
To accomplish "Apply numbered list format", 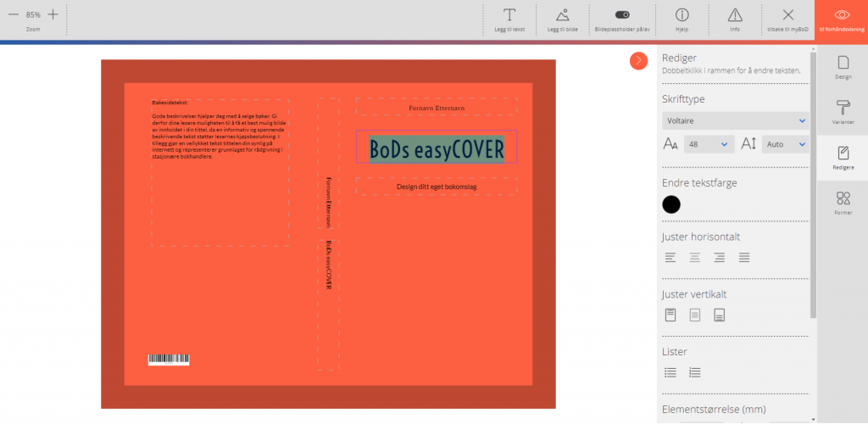I will pos(695,372).
